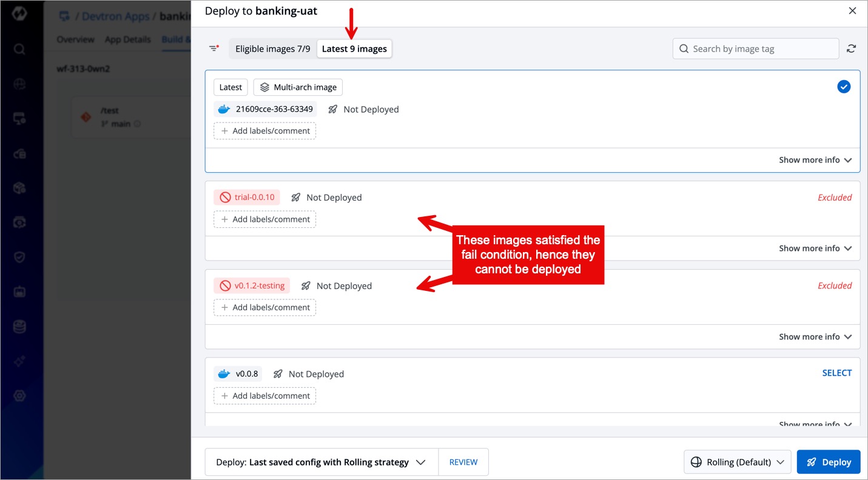Image resolution: width=868 pixels, height=480 pixels.
Task: Click the Docker icon next to 21609cce-363-63349
Action: click(x=224, y=109)
